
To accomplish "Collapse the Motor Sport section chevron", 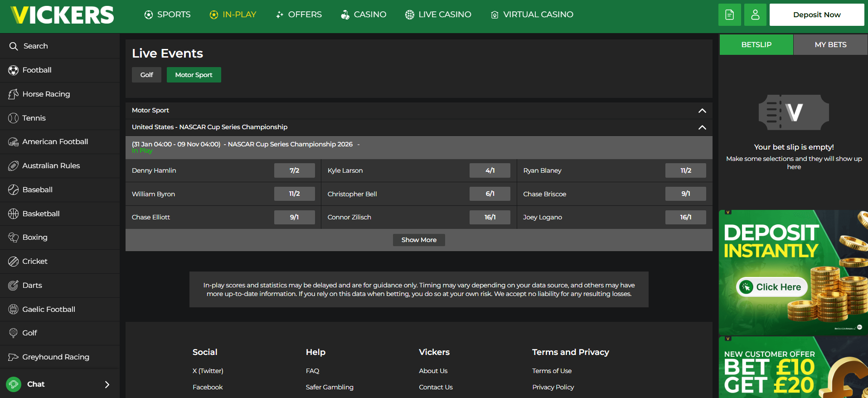I will pos(702,111).
